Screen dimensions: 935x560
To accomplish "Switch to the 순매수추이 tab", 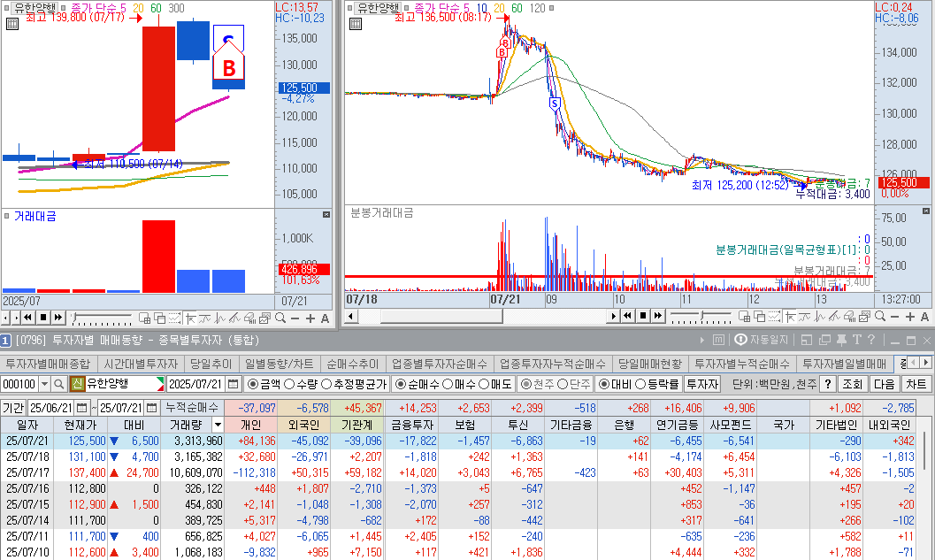I will 352,364.
